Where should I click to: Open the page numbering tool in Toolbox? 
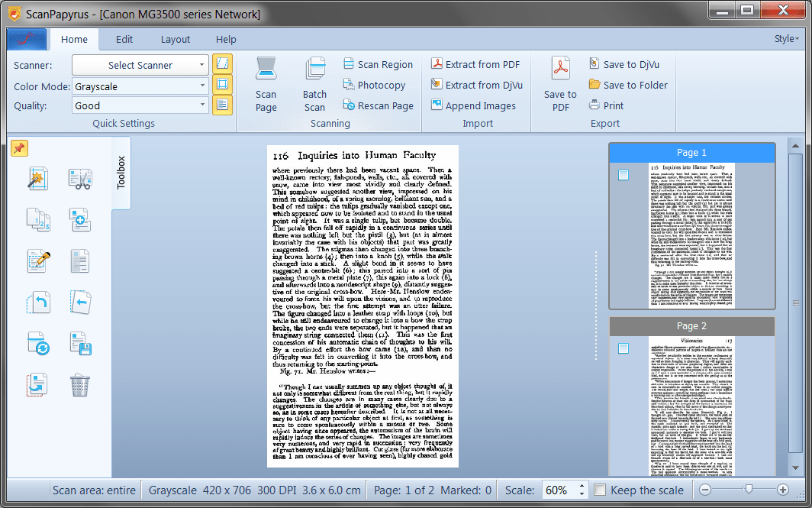pyautogui.click(x=37, y=219)
